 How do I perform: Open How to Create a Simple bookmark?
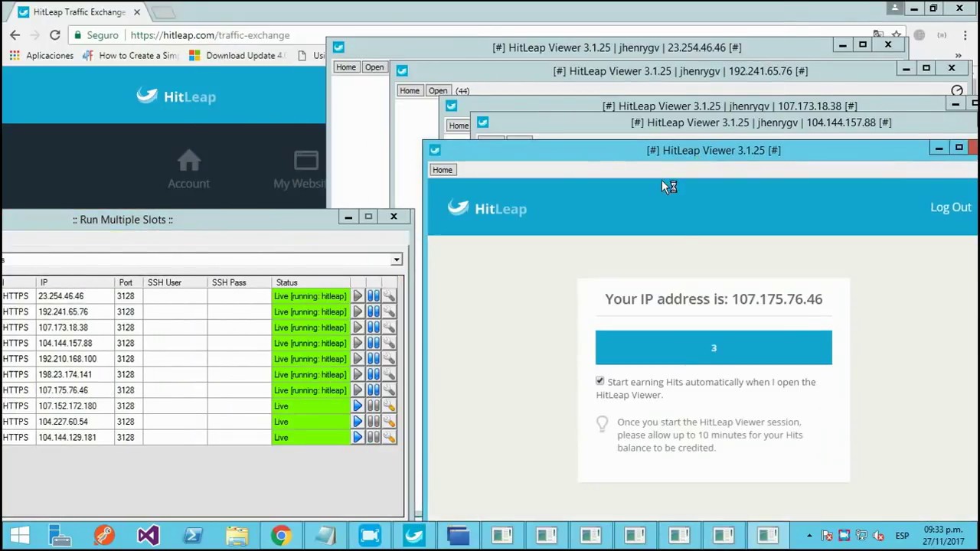click(x=131, y=55)
